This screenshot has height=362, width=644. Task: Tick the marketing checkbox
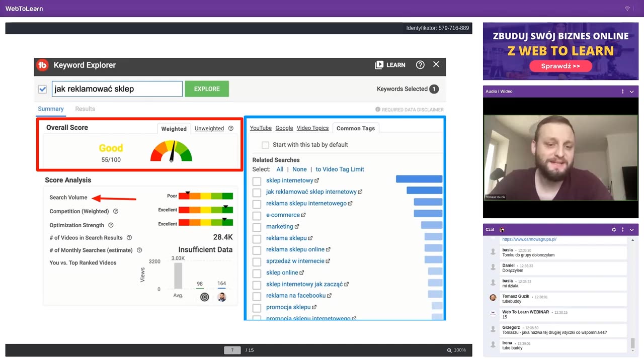coord(257,227)
